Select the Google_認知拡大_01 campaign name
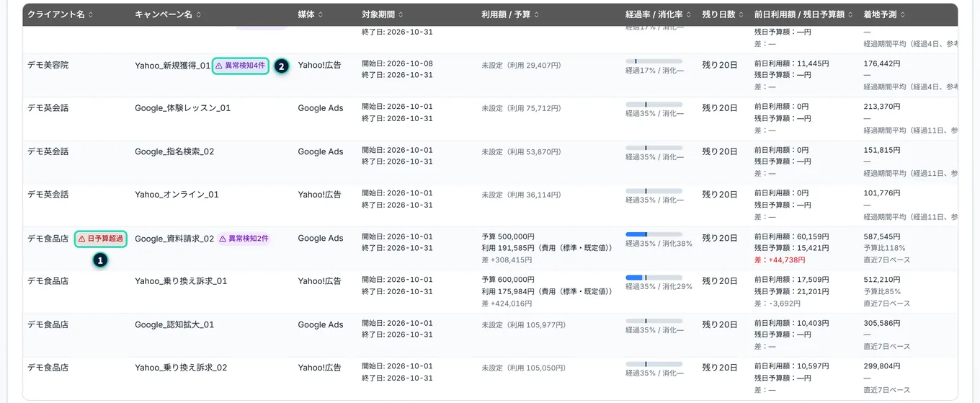980x403 pixels. click(x=174, y=324)
